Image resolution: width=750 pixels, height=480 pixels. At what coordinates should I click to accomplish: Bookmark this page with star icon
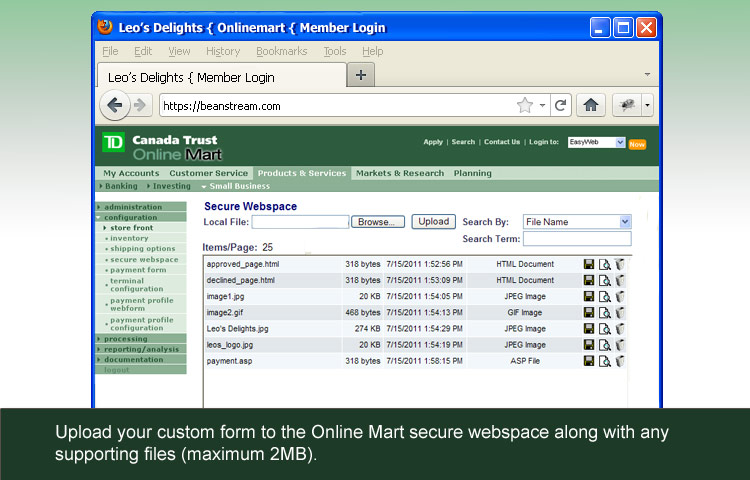tap(524, 105)
